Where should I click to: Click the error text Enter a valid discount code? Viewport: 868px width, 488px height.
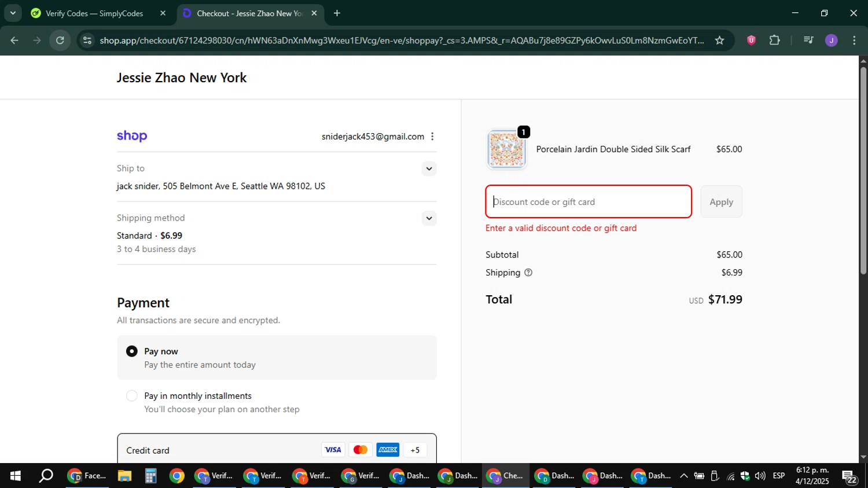(561, 228)
